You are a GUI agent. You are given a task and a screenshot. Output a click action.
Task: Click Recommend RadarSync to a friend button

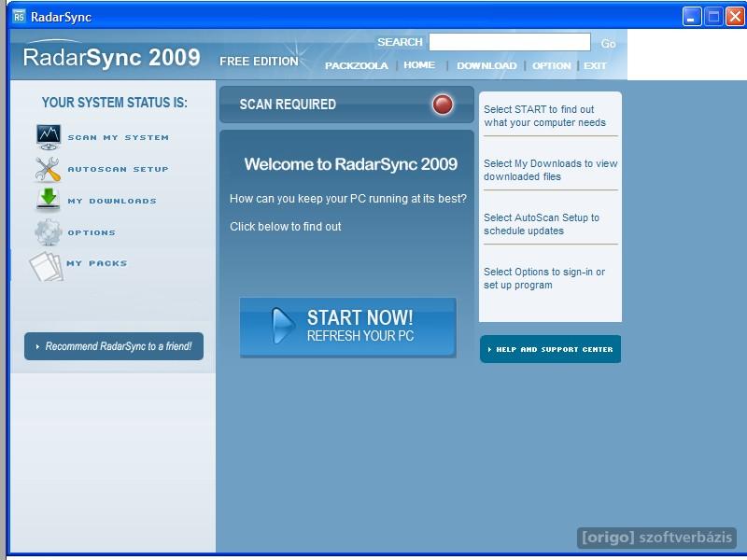click(x=114, y=346)
